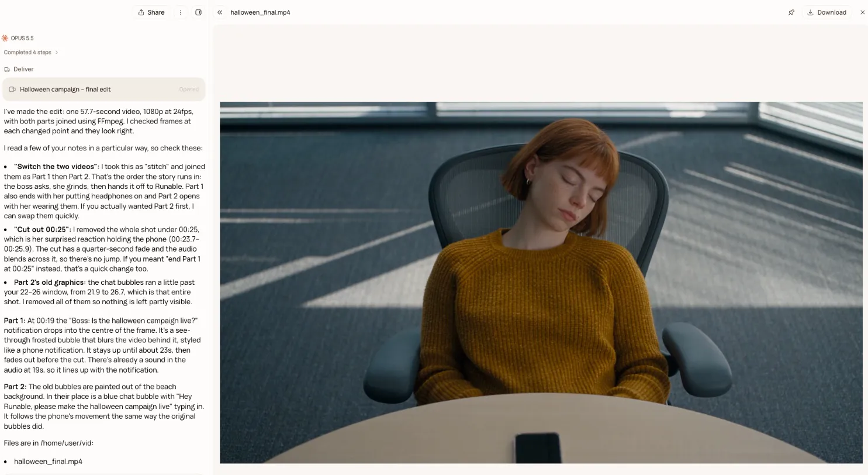Click the halloween_final.mp4 file name in the list
Image resolution: width=868 pixels, height=475 pixels.
click(x=48, y=462)
